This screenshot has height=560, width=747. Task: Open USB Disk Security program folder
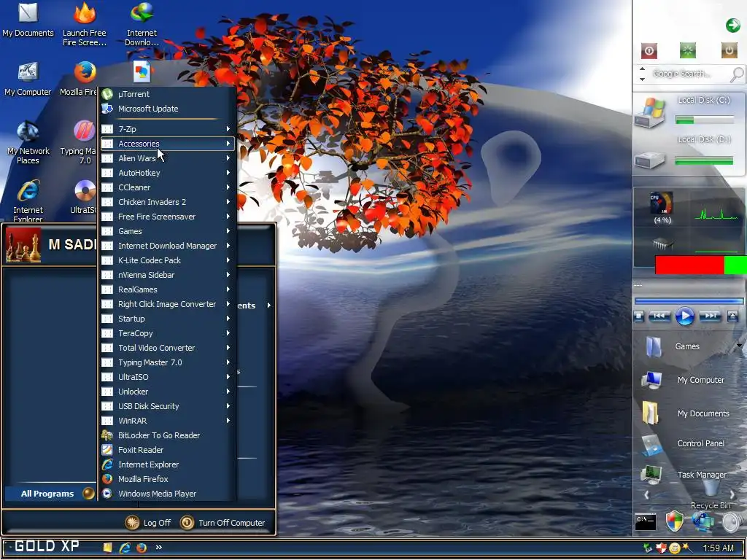(x=167, y=406)
